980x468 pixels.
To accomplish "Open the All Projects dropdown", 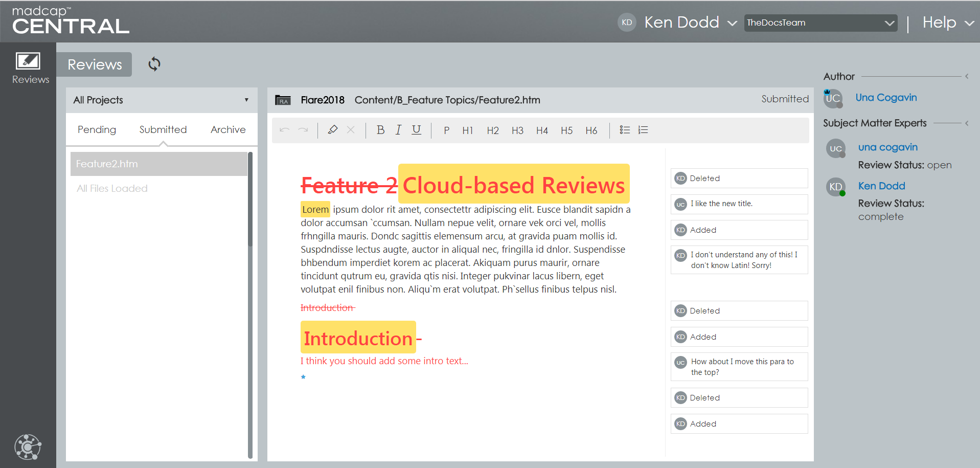I will pos(162,100).
